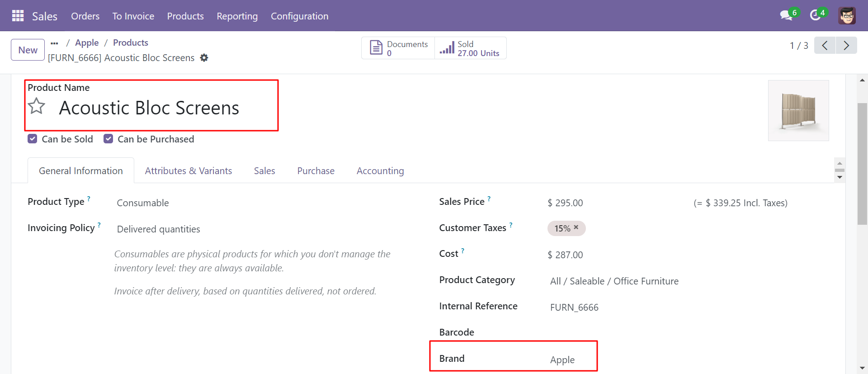Image resolution: width=868 pixels, height=374 pixels.
Task: Mark product as favorite with star icon
Action: tap(37, 106)
